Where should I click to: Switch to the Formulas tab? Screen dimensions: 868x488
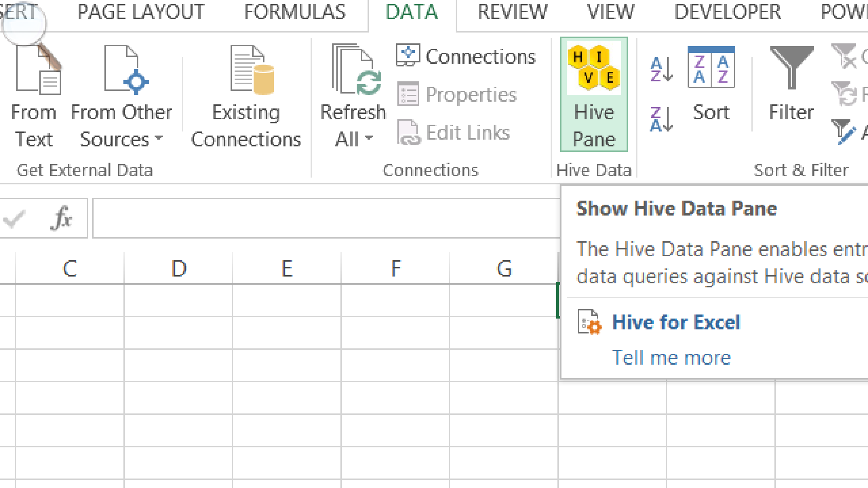click(294, 12)
